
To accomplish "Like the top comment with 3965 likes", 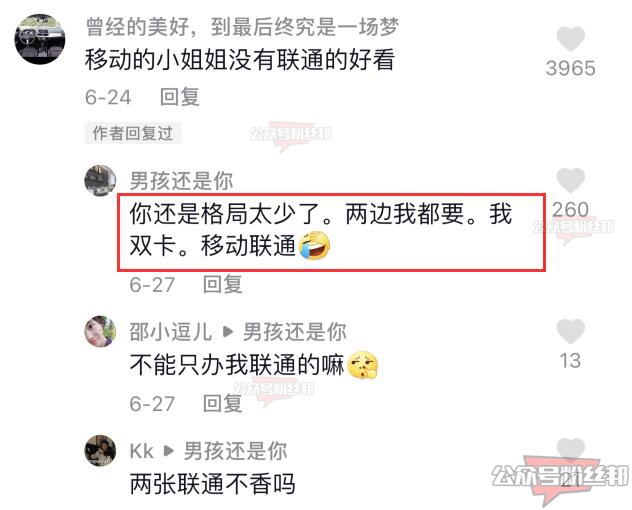I will 570,39.
